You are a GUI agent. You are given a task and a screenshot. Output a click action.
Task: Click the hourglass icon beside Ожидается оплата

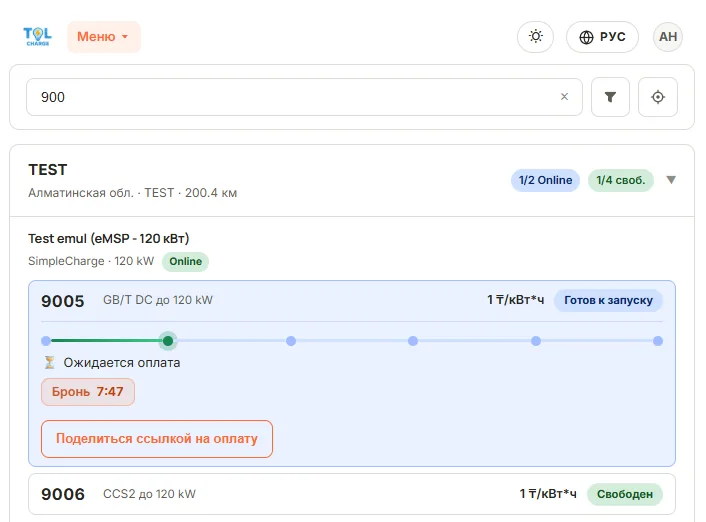[50, 362]
